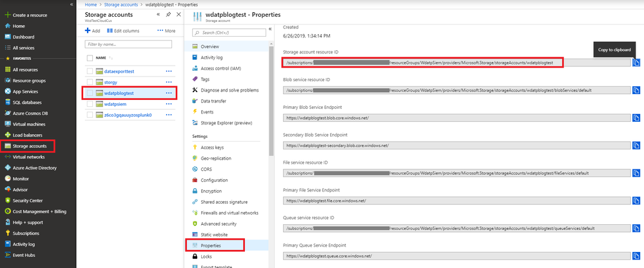644x268 pixels.
Task: Copy Storage account resource ID
Action: (636, 62)
